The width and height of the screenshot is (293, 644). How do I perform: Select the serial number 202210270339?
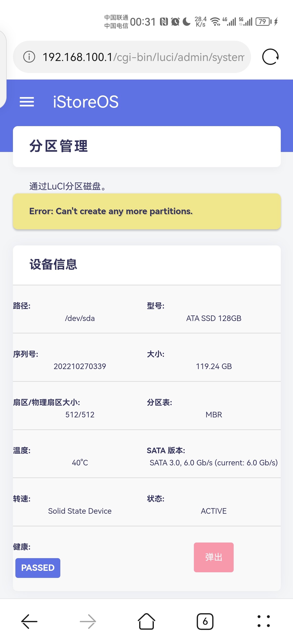click(80, 366)
